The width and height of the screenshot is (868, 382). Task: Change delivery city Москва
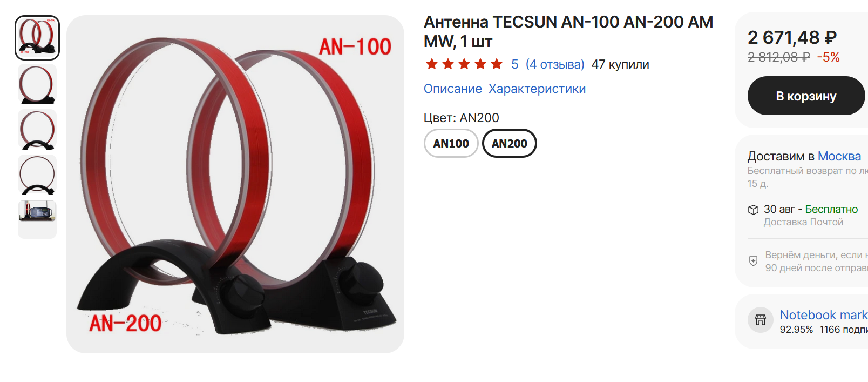(x=839, y=156)
